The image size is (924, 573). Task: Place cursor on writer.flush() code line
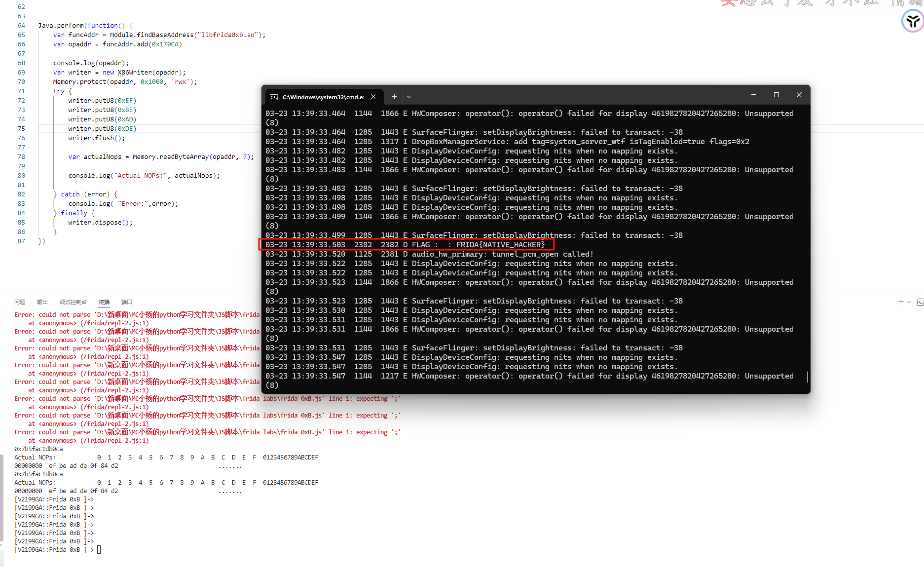click(x=96, y=138)
